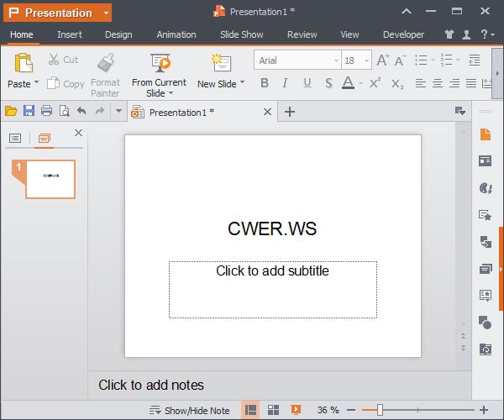Click the zoom slider handle
This screenshot has height=420, width=504.
[380, 410]
